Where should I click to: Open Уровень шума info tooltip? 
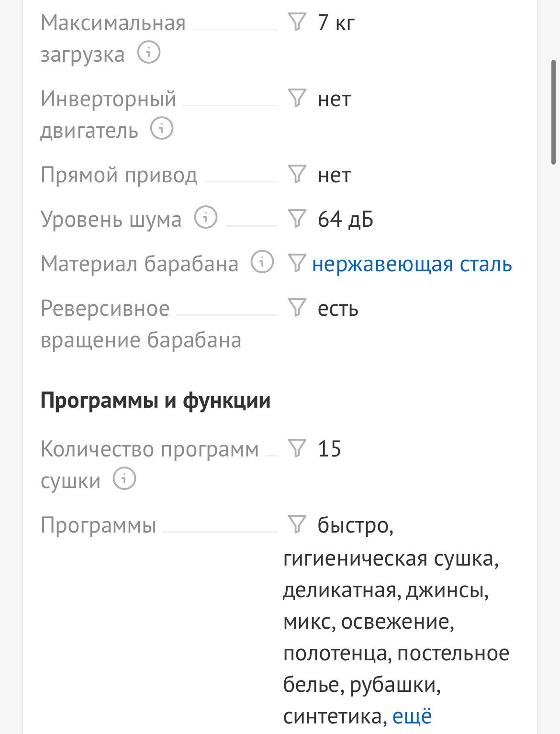pyautogui.click(x=206, y=218)
